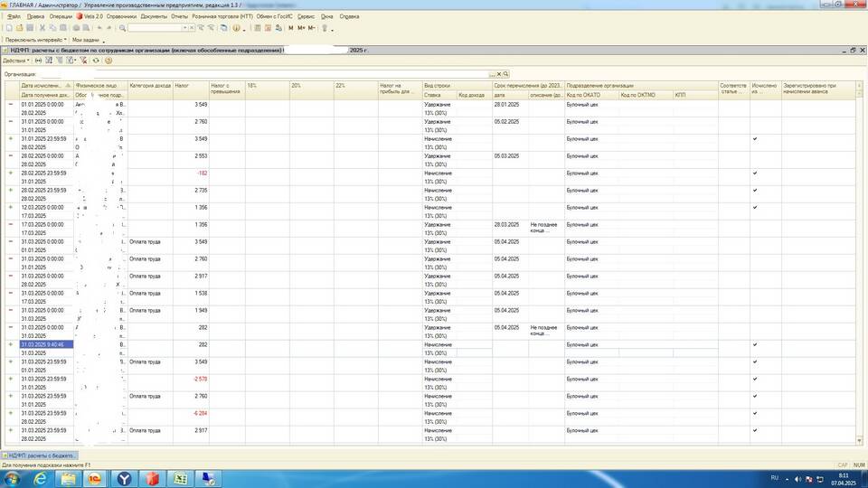Create a new document with the toolbar icon

tap(9, 28)
